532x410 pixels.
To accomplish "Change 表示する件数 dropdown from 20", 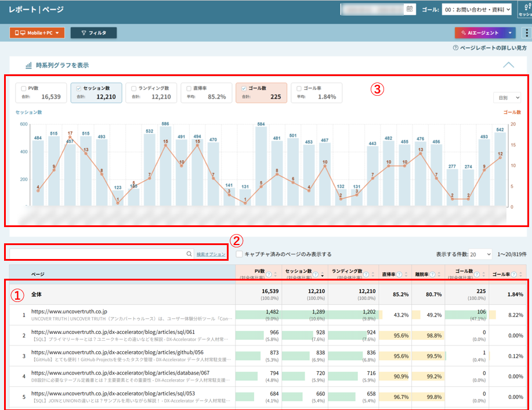I will (x=480, y=254).
